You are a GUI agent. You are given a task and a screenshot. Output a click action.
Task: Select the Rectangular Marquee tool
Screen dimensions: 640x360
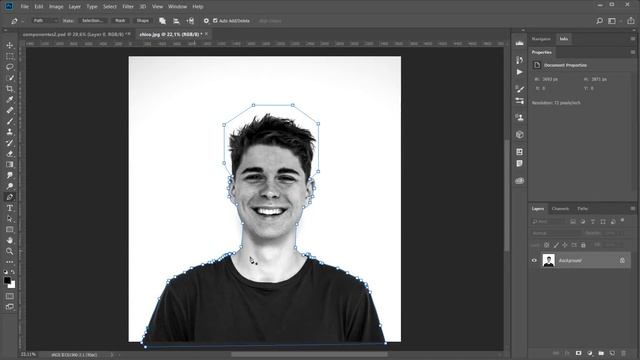click(x=10, y=56)
